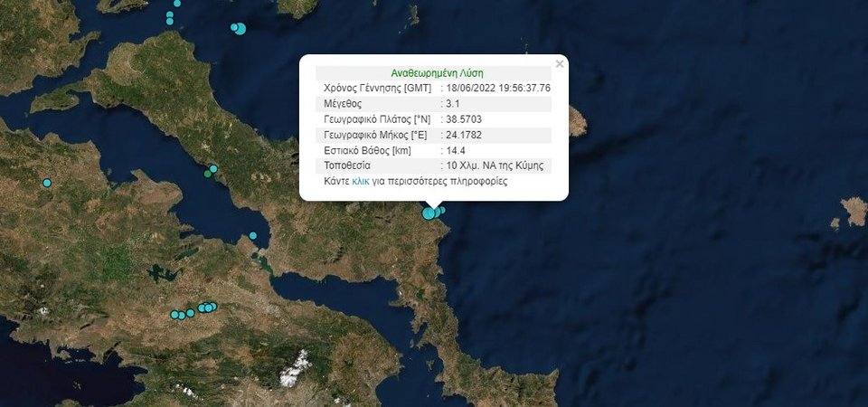Viewport: 868px width, 407px height.
Task: Select the partially cut-off marker at the top edge
Action: [177, 3]
